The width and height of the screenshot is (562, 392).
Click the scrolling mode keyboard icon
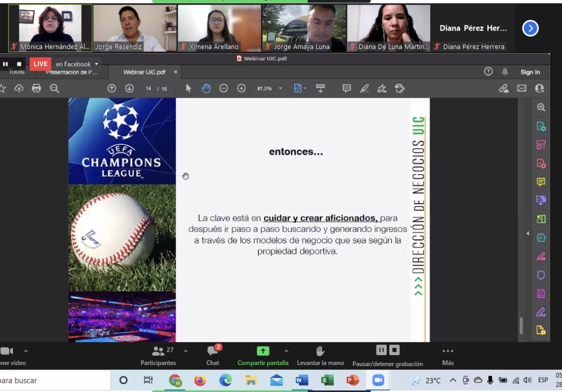tap(320, 88)
